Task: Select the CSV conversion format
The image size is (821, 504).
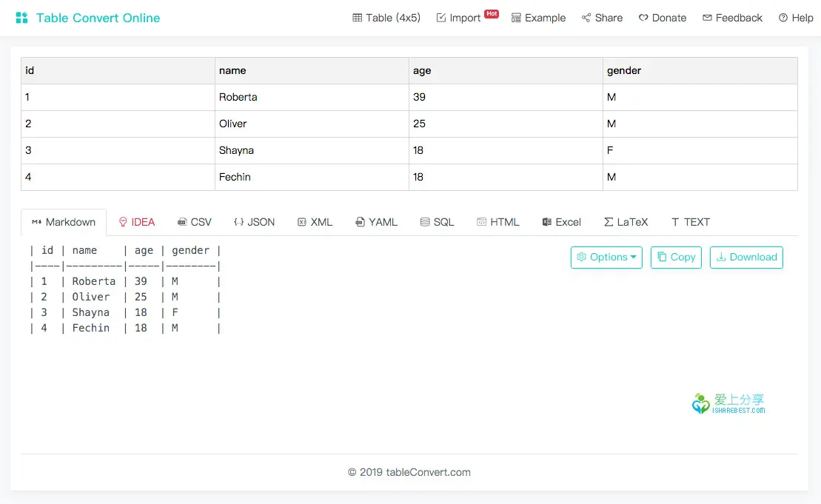Action: (x=194, y=221)
